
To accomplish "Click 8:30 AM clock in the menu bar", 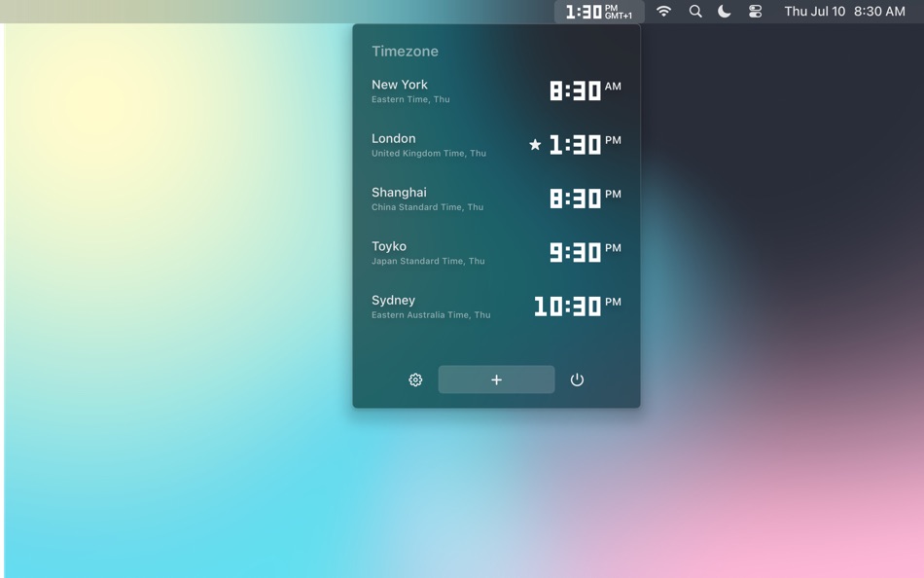I will 880,11.
